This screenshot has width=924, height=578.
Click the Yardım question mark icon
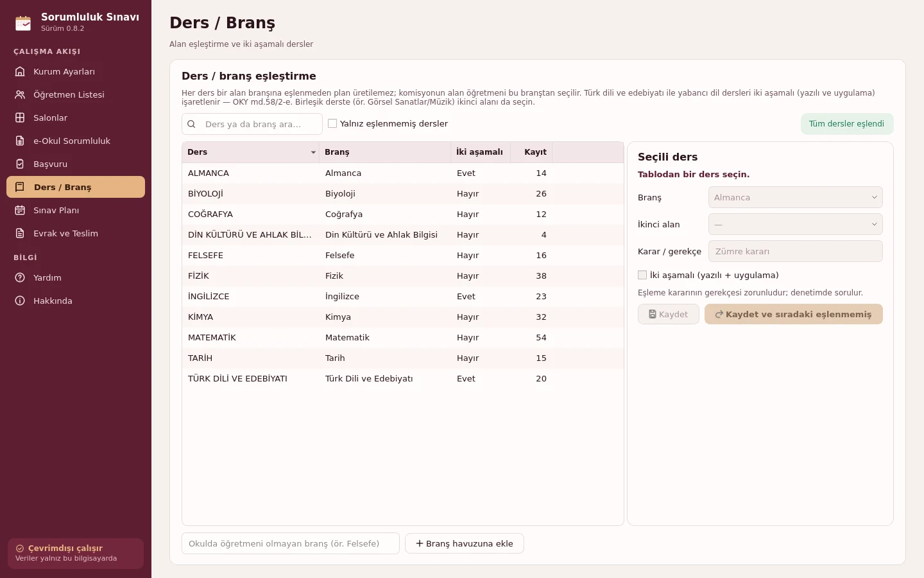(20, 277)
